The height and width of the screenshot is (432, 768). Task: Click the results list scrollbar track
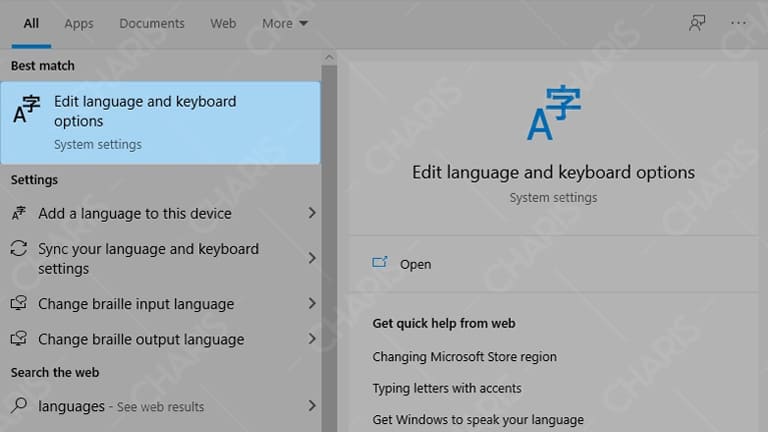pos(329,249)
